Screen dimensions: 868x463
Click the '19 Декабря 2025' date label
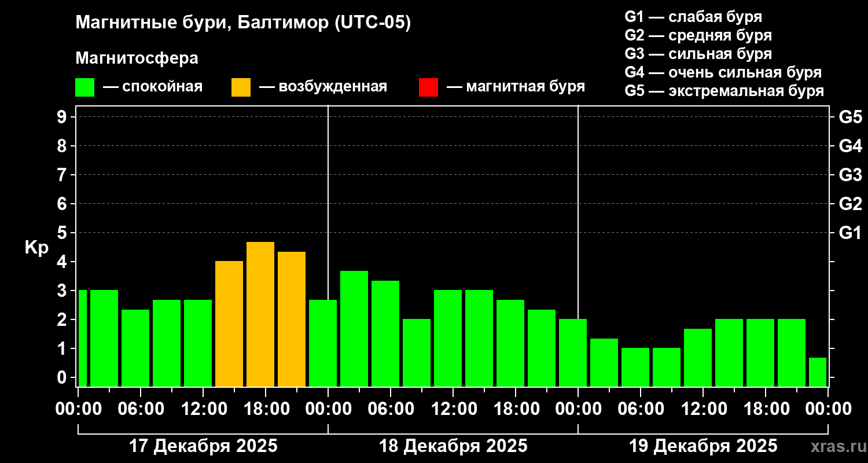tap(703, 446)
